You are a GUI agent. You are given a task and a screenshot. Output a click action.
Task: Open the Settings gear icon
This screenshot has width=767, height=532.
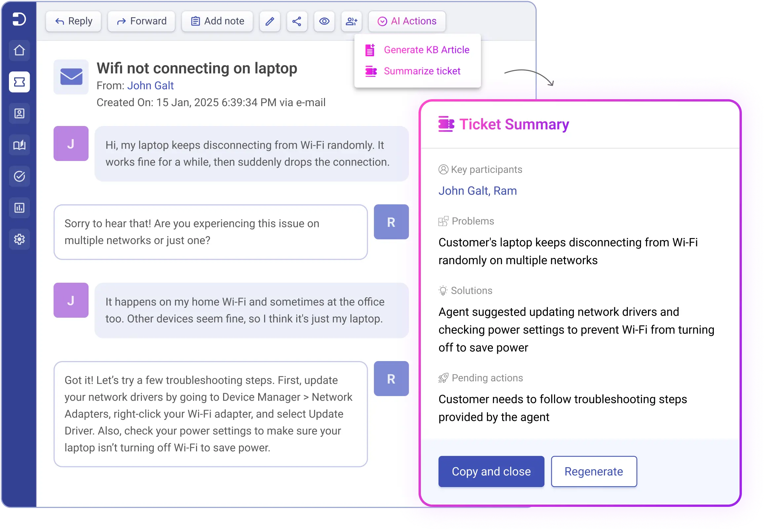pyautogui.click(x=19, y=239)
